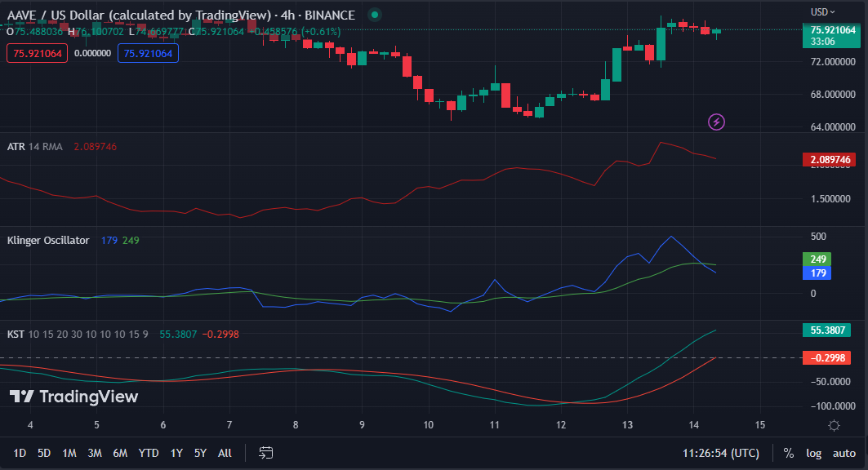The width and height of the screenshot is (868, 470).
Task: Click the TradingView logo
Action: tap(73, 397)
